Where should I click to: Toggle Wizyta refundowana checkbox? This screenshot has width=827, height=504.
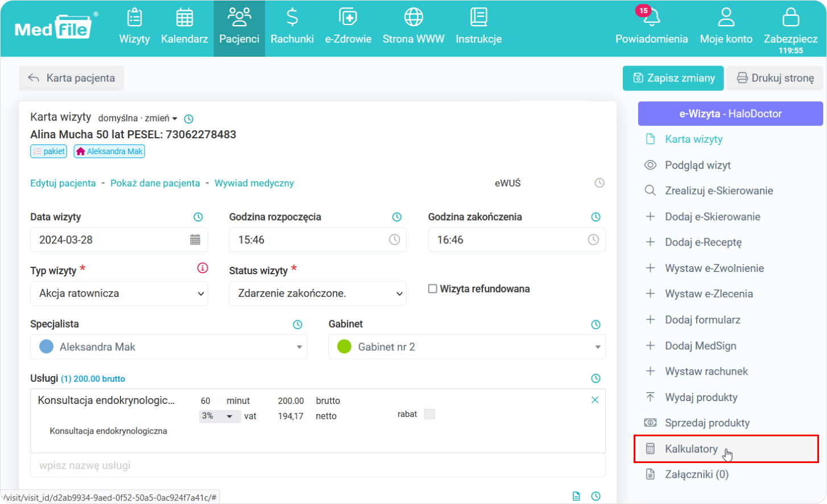[x=433, y=289]
